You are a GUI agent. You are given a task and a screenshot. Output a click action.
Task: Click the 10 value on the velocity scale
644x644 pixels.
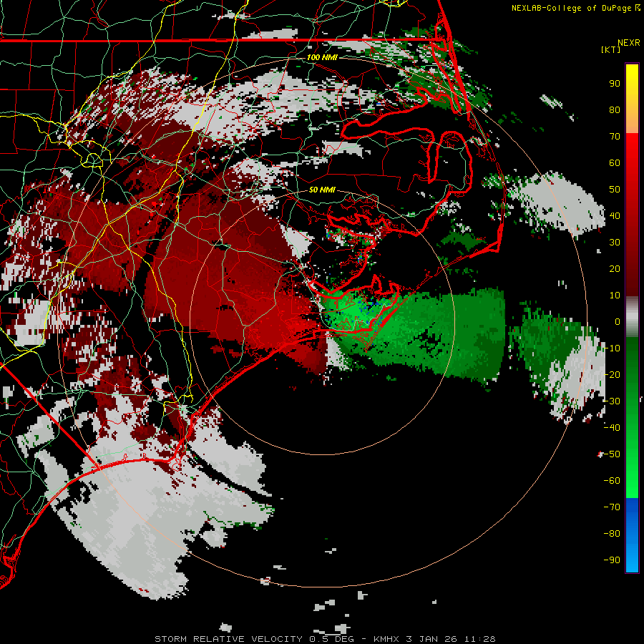(615, 296)
